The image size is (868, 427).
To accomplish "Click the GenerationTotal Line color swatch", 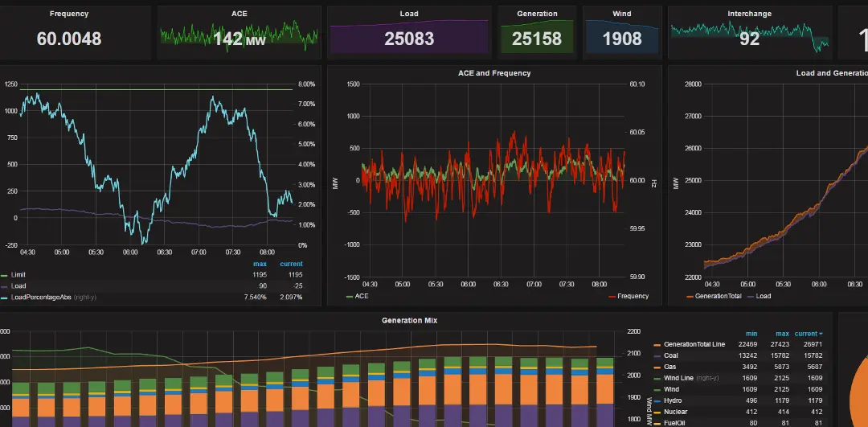I will (x=658, y=344).
